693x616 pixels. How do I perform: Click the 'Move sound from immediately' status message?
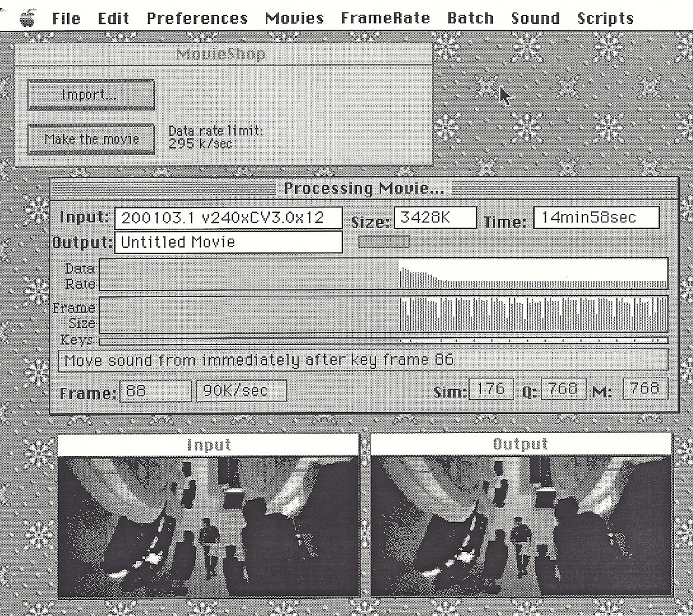click(363, 360)
